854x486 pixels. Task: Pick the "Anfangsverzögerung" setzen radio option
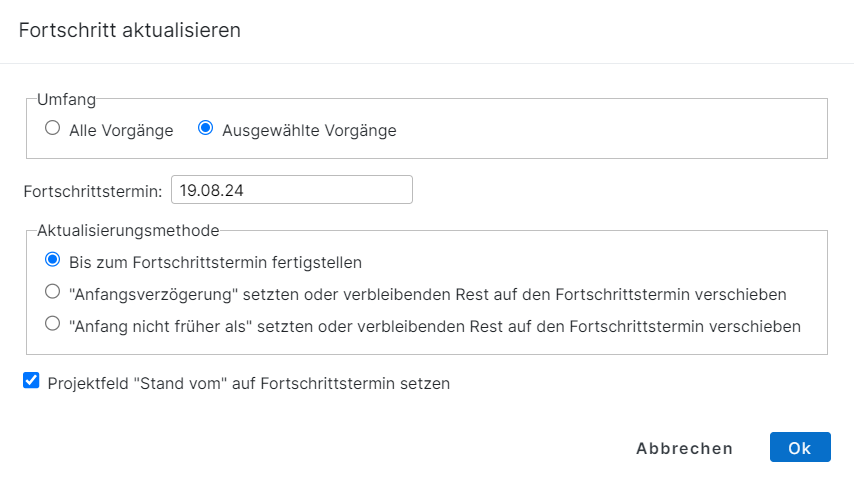point(53,293)
